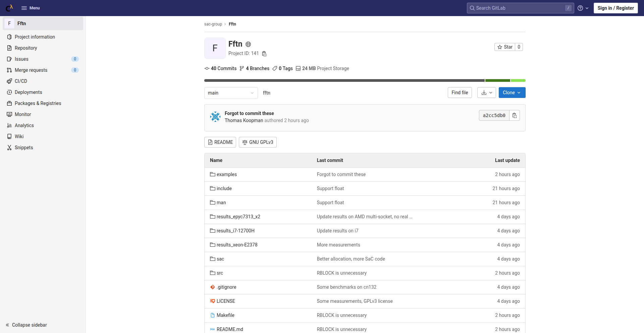Screen dimensions: 644x333
Task: Open Issues in the sidebar
Action: click(x=21, y=59)
